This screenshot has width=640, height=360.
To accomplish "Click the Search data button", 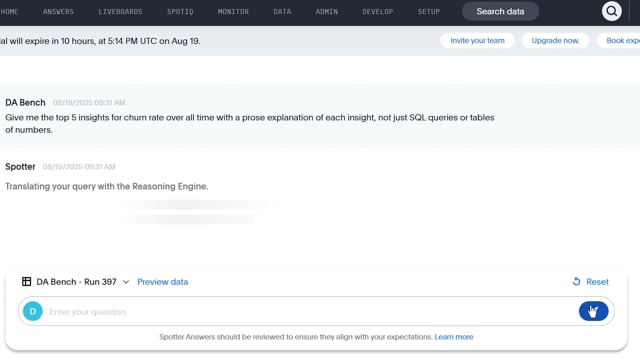I will [x=500, y=11].
